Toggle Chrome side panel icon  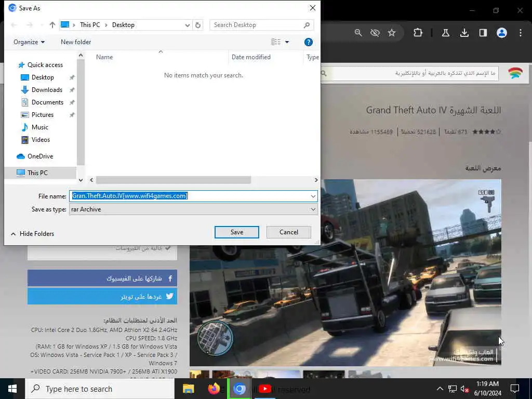tap(483, 33)
